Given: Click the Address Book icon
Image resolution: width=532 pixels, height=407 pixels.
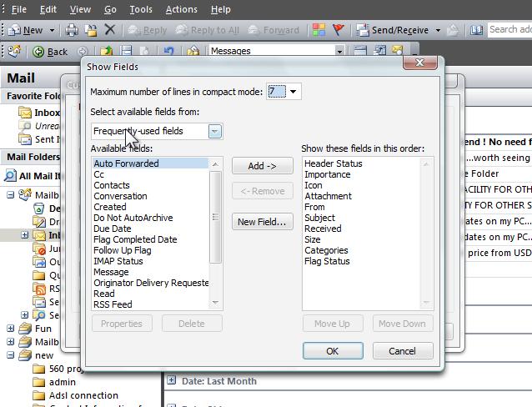Looking at the screenshot, I should click(476, 30).
